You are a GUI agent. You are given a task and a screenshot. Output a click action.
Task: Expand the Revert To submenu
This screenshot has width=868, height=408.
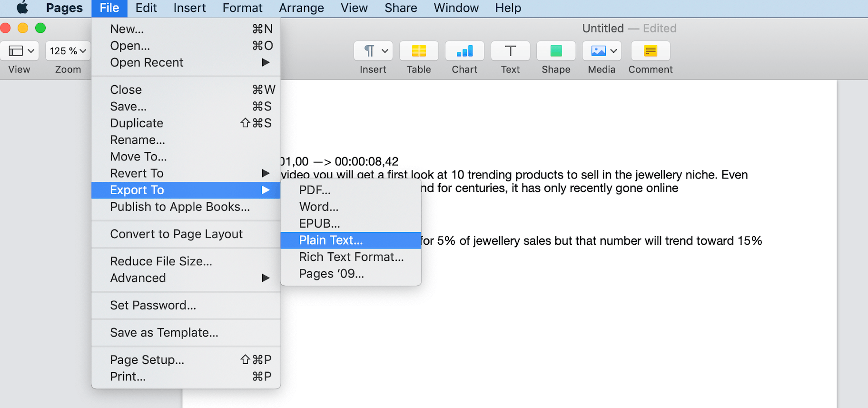[186, 173]
